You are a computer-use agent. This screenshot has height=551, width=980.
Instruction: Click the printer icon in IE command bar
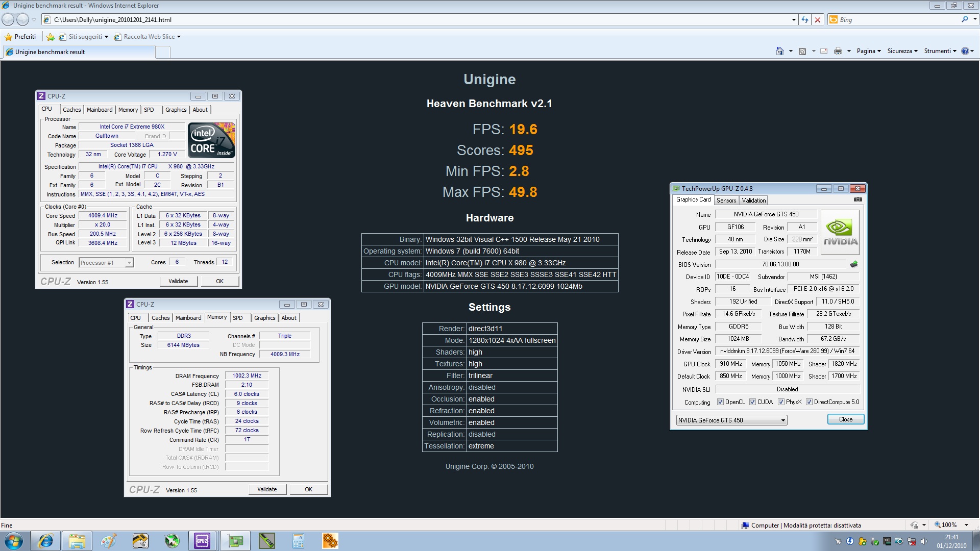(838, 51)
